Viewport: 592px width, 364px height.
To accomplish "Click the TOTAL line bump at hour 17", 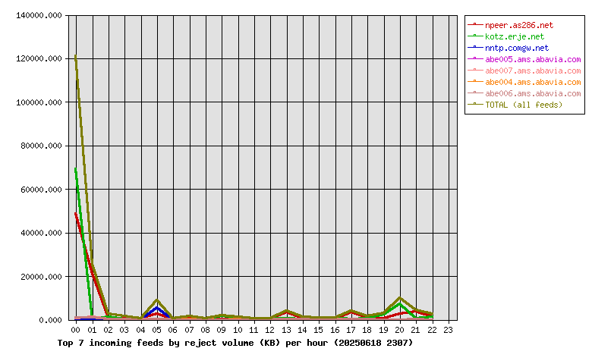I will click(x=351, y=311).
